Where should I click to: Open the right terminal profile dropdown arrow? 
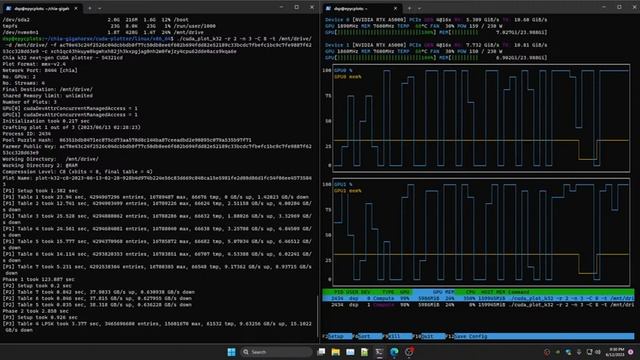click(419, 8)
